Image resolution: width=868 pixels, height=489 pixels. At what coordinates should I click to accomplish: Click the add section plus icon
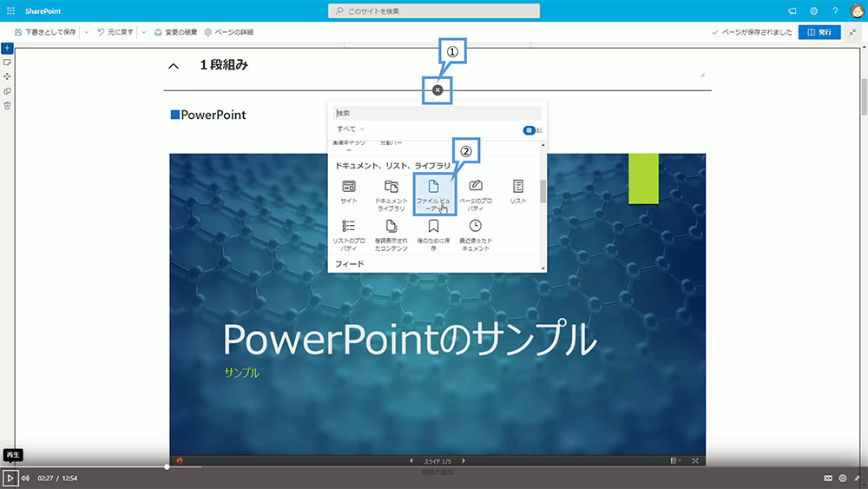(7, 48)
